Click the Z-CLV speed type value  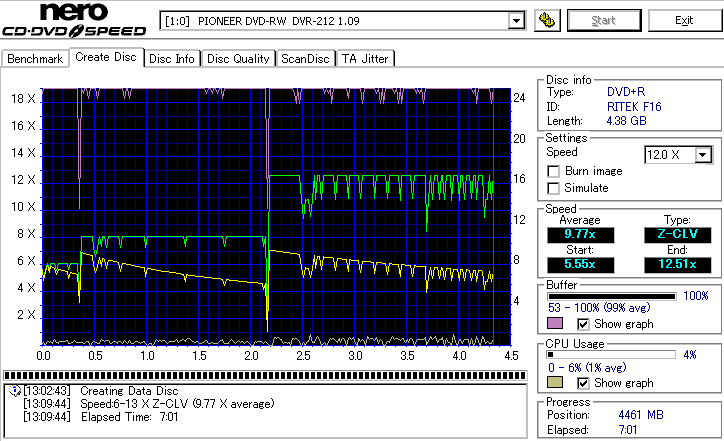678,235
